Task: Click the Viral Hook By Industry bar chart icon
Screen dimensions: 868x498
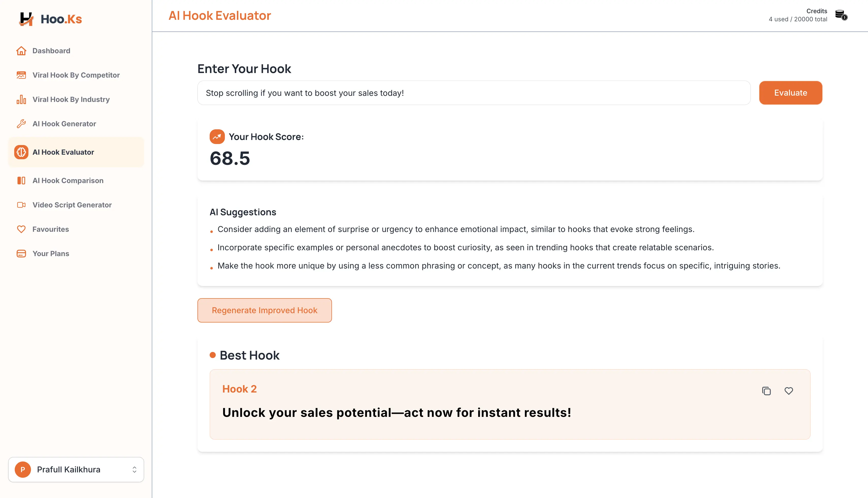Action: click(x=21, y=99)
